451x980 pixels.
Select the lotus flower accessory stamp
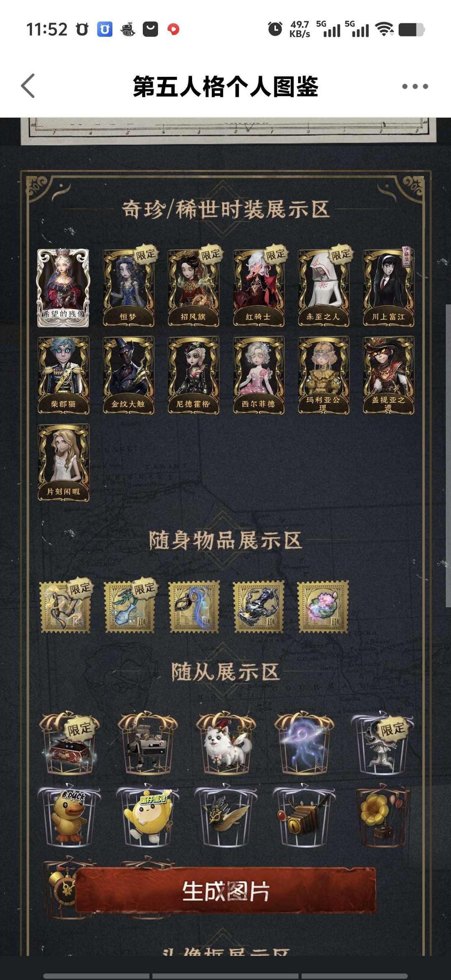(323, 606)
